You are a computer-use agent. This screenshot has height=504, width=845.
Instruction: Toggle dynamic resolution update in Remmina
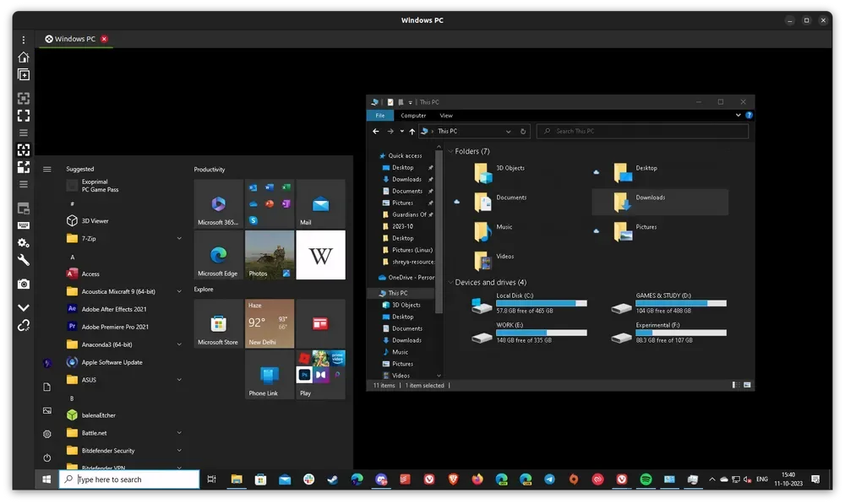23,149
